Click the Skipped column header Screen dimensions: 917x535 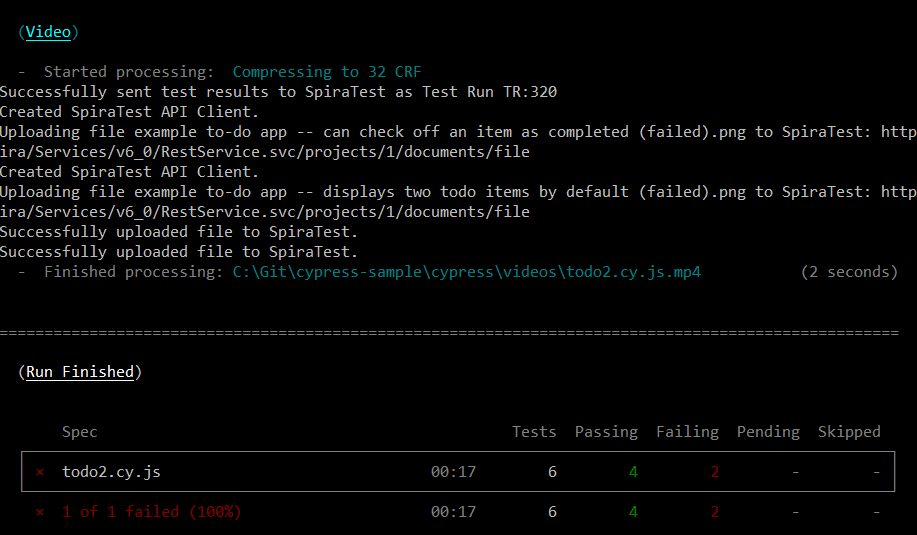tap(849, 432)
